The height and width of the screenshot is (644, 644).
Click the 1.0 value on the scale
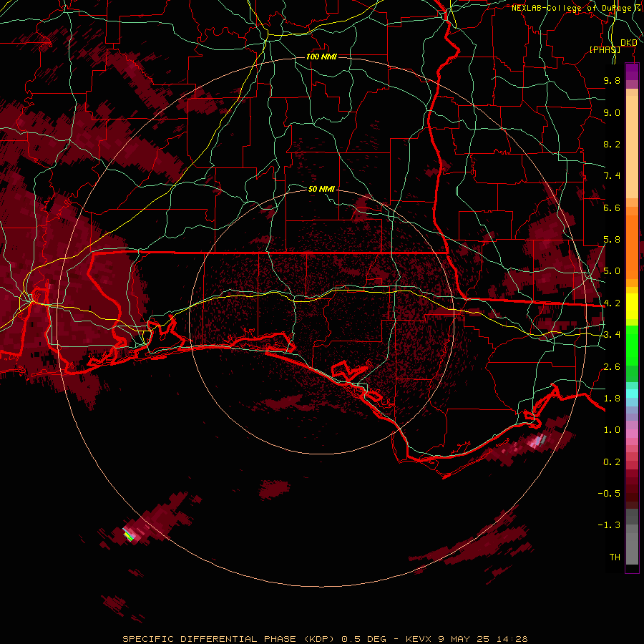click(612, 430)
